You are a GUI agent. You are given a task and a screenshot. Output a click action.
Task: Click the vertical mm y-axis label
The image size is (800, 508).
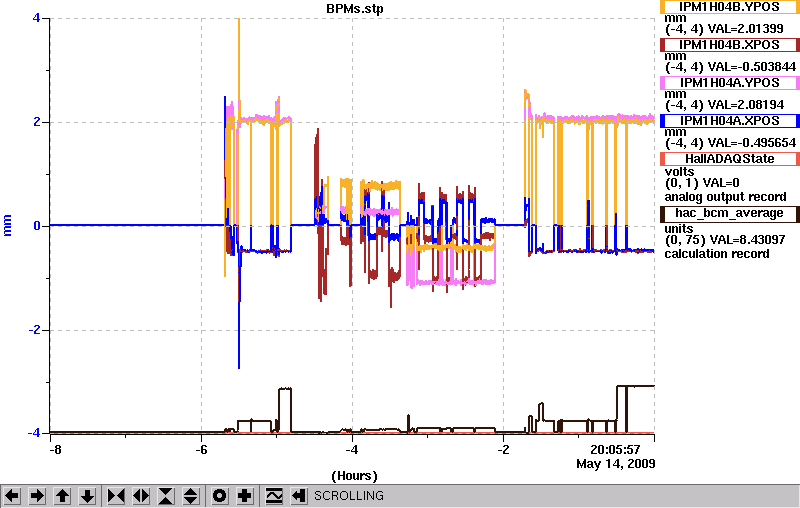[8, 225]
